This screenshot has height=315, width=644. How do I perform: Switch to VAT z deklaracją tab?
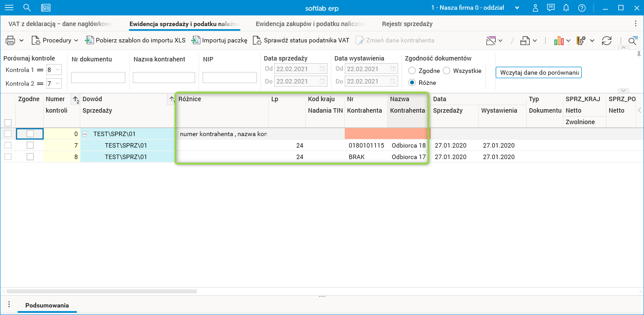click(61, 24)
